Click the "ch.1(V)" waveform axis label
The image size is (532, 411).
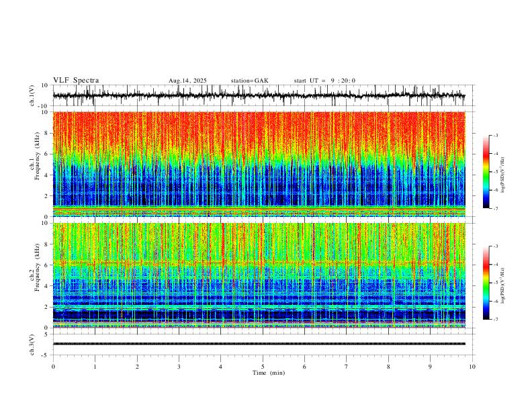click(33, 95)
